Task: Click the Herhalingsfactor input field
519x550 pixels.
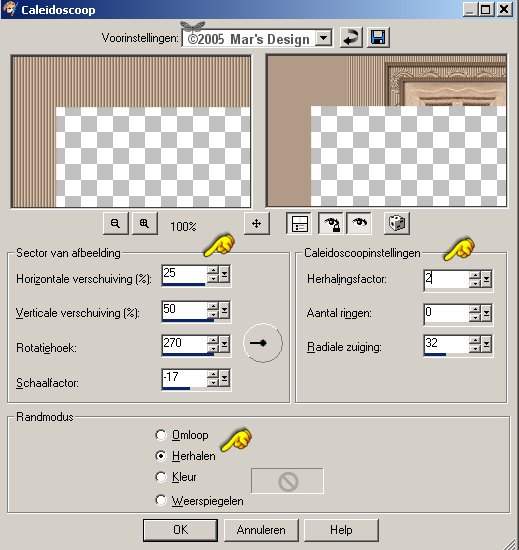Action: tap(446, 280)
